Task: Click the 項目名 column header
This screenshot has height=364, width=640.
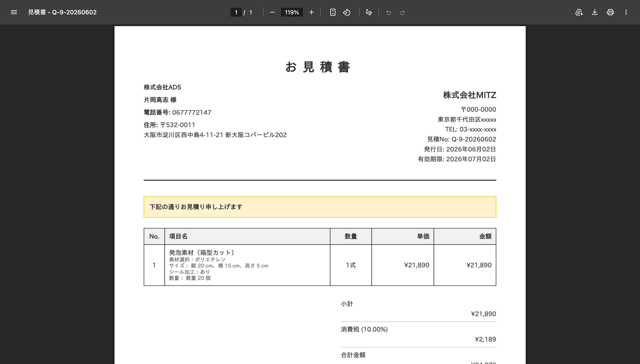Action: click(x=247, y=236)
